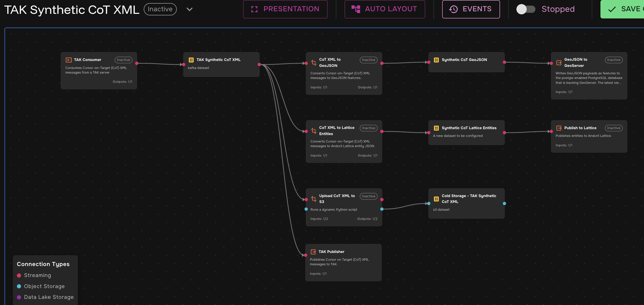The width and height of the screenshot is (644, 305).
Task: Click the TAK Consumer source icon
Action: pyautogui.click(x=68, y=60)
